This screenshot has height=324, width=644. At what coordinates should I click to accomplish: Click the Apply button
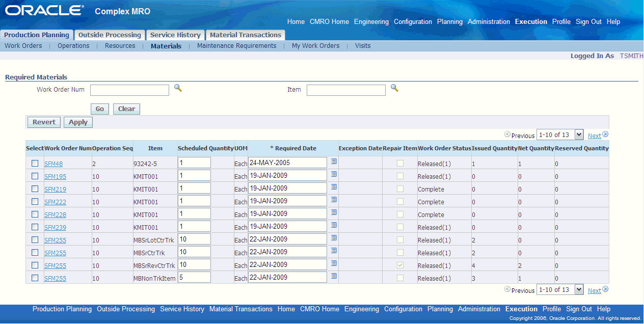(x=78, y=122)
